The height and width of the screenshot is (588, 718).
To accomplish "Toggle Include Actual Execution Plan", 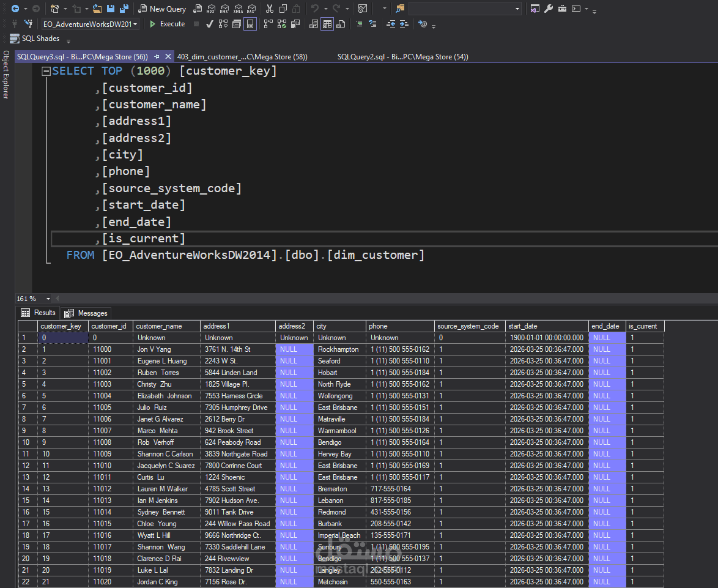I will click(268, 24).
